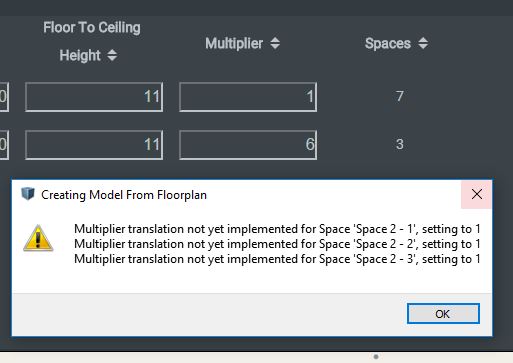Image resolution: width=513 pixels, height=363 pixels.
Task: Click the Spaces column header label
Action: (388, 43)
